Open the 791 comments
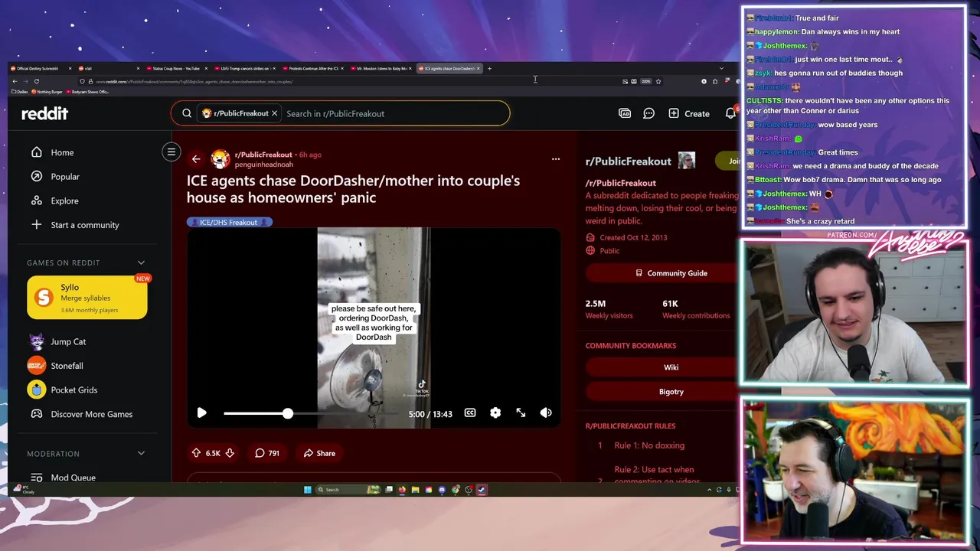The image size is (980, 551). click(267, 453)
